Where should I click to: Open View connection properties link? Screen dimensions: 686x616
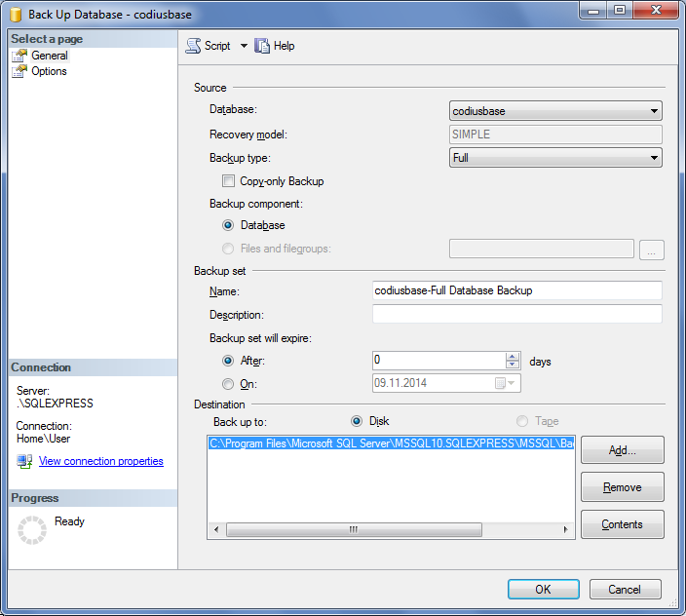click(x=100, y=461)
